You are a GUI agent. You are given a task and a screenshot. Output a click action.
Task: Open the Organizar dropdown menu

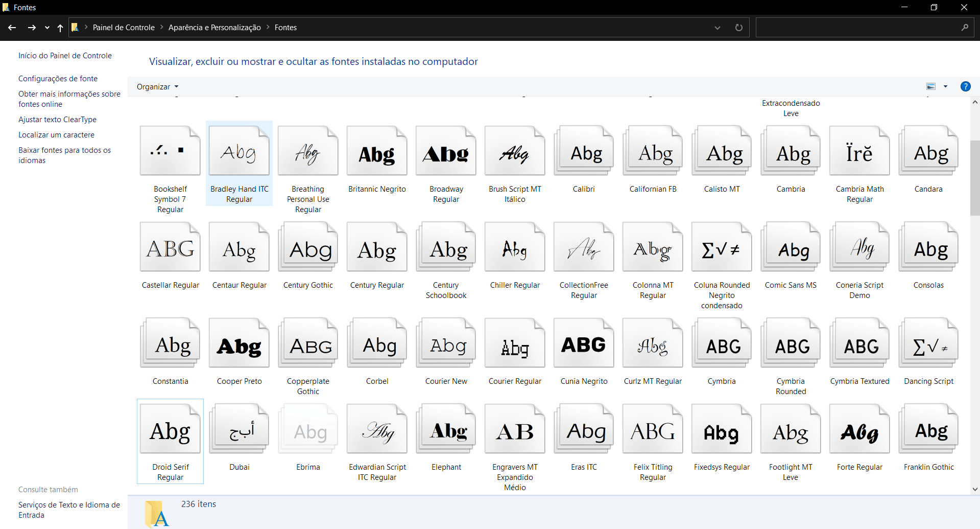point(157,87)
